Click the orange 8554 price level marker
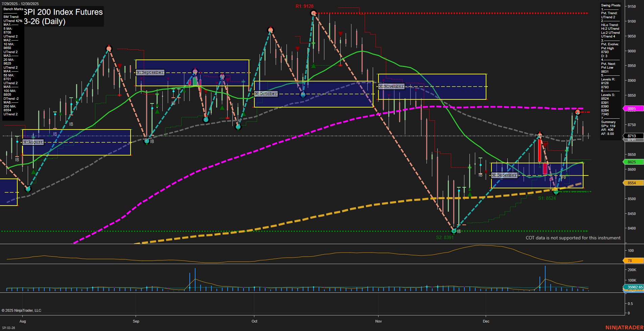Viewport: 644px width, 331px height. coord(632,183)
